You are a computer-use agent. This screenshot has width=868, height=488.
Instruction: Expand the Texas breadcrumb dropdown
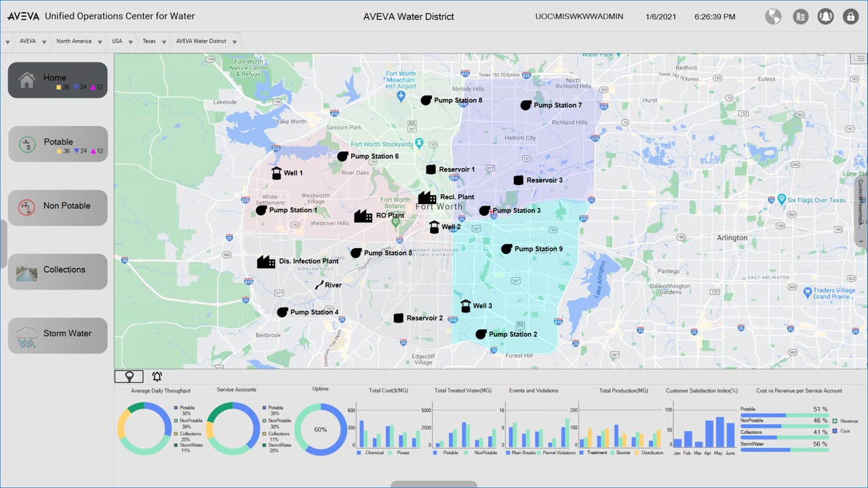(x=163, y=41)
